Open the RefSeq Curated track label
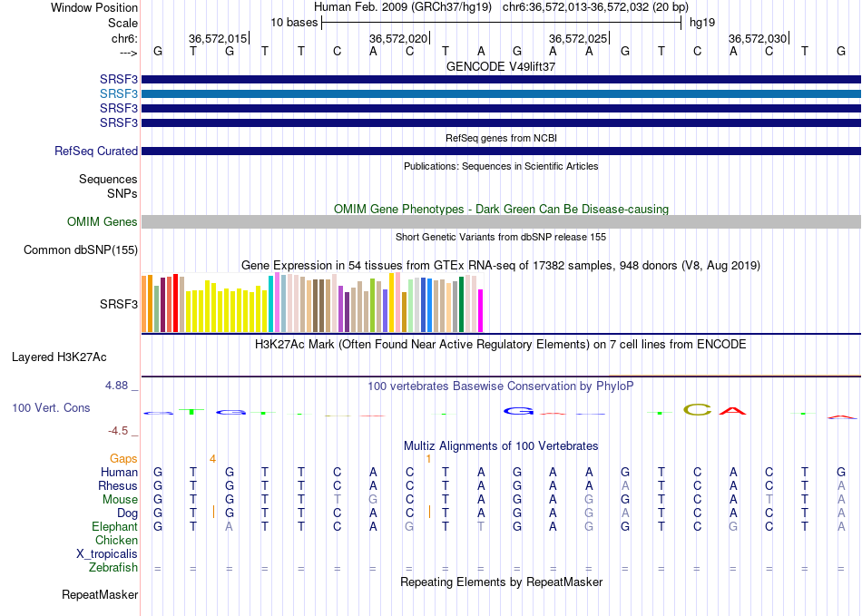The height and width of the screenshot is (616, 862). point(95,152)
